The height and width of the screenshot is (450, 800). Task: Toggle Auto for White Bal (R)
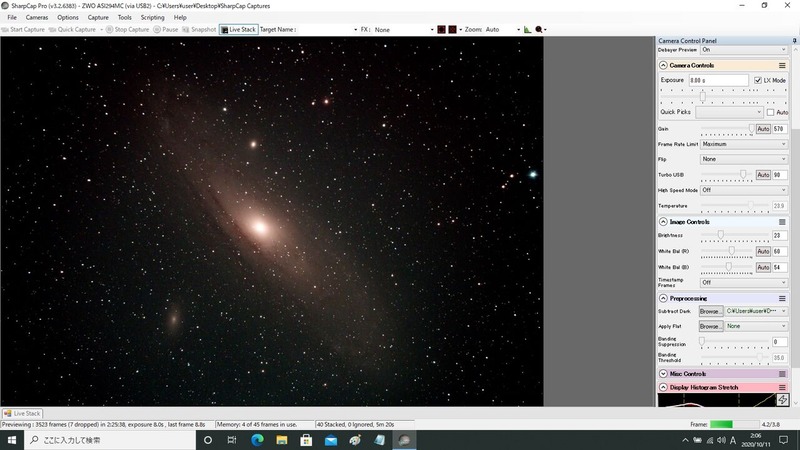[x=763, y=252]
